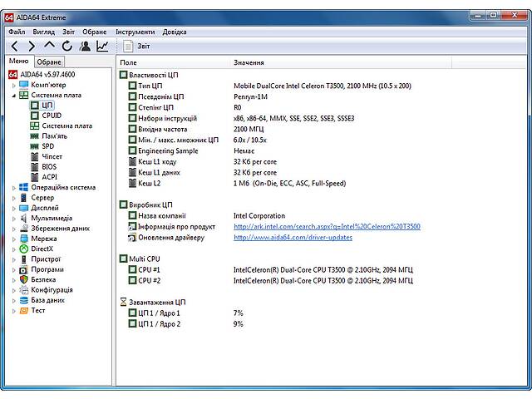Screen dimensions: 532x399
Task: Click the Збереження даних drive icon
Action: [24, 229]
